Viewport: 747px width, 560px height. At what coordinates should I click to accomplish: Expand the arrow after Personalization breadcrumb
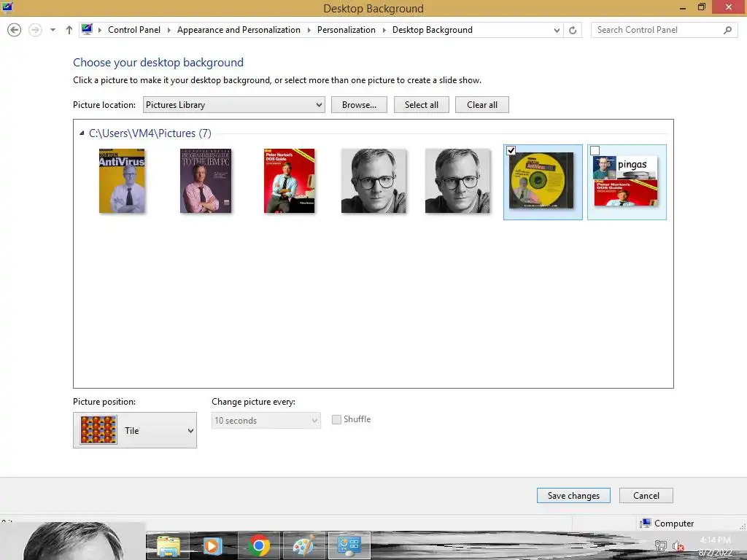384,30
